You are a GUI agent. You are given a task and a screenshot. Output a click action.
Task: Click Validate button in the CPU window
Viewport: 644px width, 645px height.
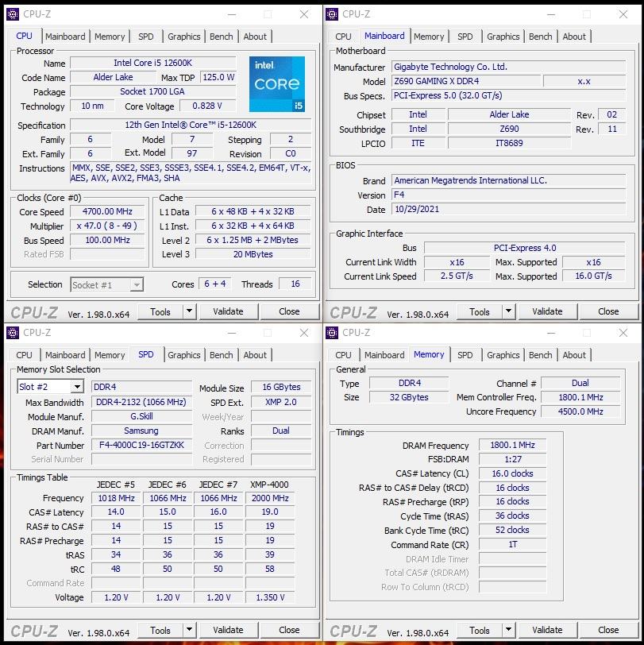pos(228,311)
